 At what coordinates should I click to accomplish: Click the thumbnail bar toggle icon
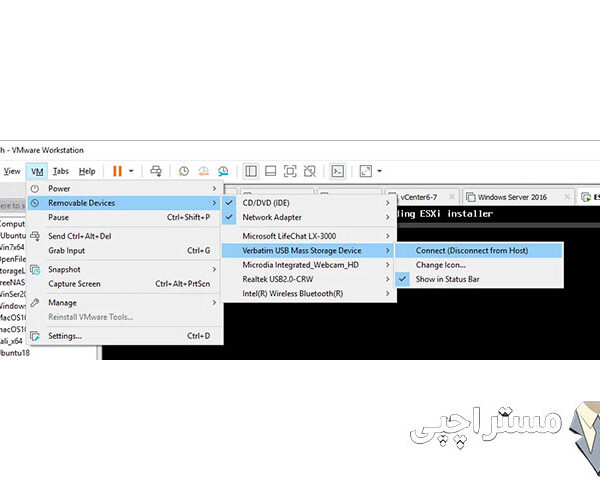click(270, 171)
